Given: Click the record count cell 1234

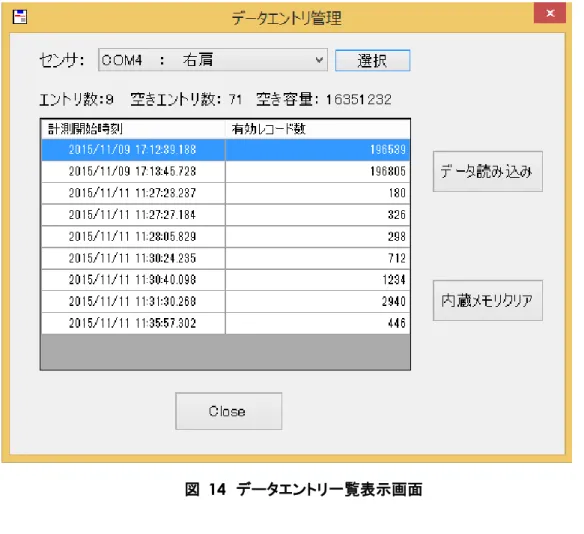Looking at the screenshot, I should click(x=318, y=280).
